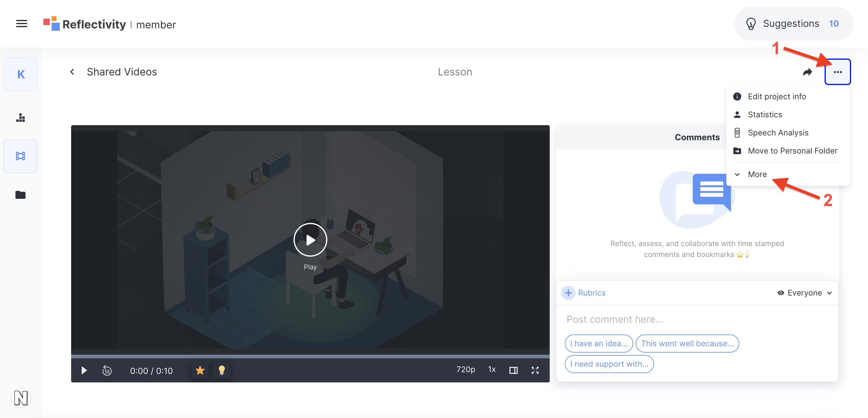
Task: Open the Everyone visibility dropdown
Action: tap(804, 293)
